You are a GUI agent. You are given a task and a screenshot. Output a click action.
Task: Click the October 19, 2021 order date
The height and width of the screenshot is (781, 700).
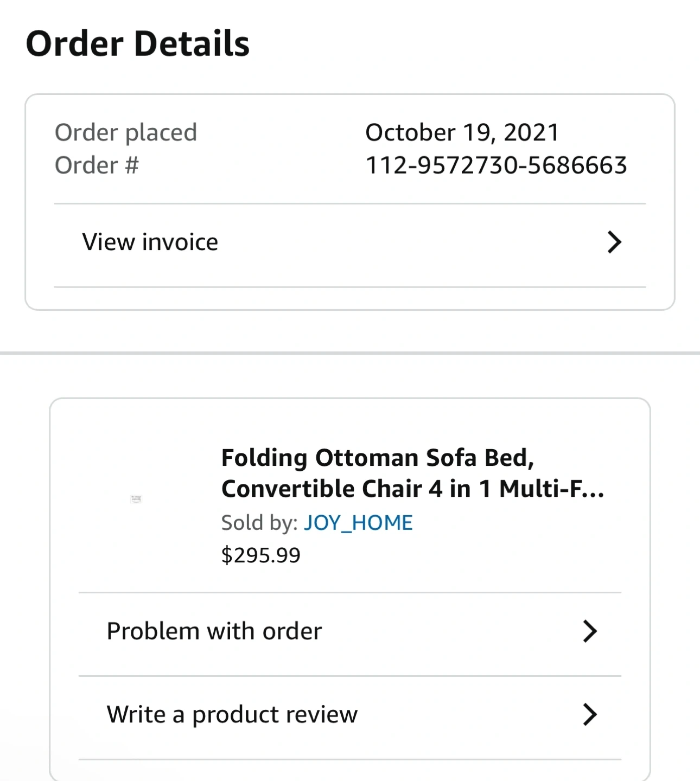[462, 133]
